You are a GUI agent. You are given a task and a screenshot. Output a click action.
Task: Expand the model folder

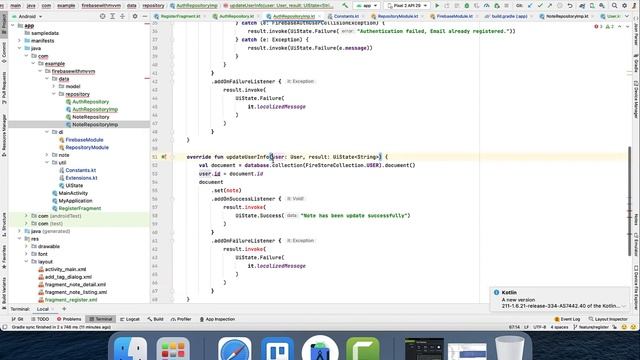click(x=53, y=87)
